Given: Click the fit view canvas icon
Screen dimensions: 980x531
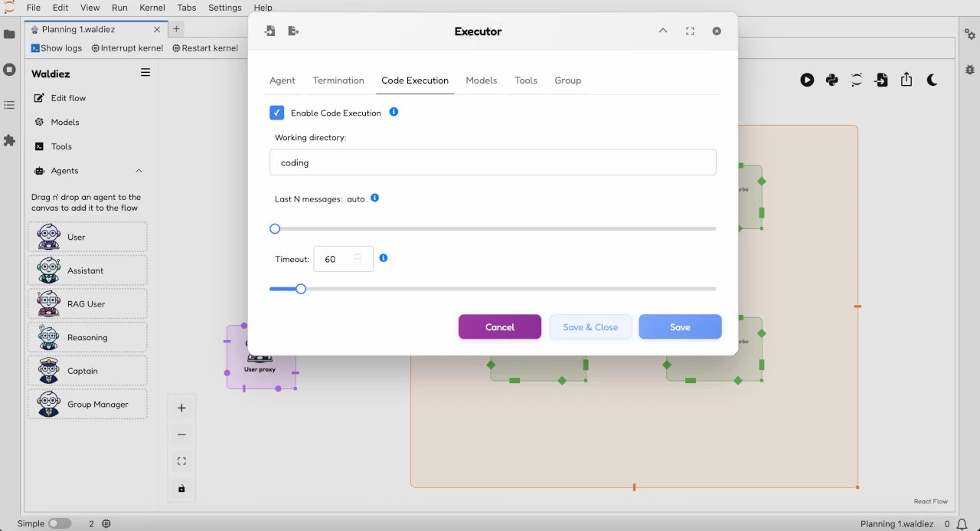Looking at the screenshot, I should click(181, 461).
